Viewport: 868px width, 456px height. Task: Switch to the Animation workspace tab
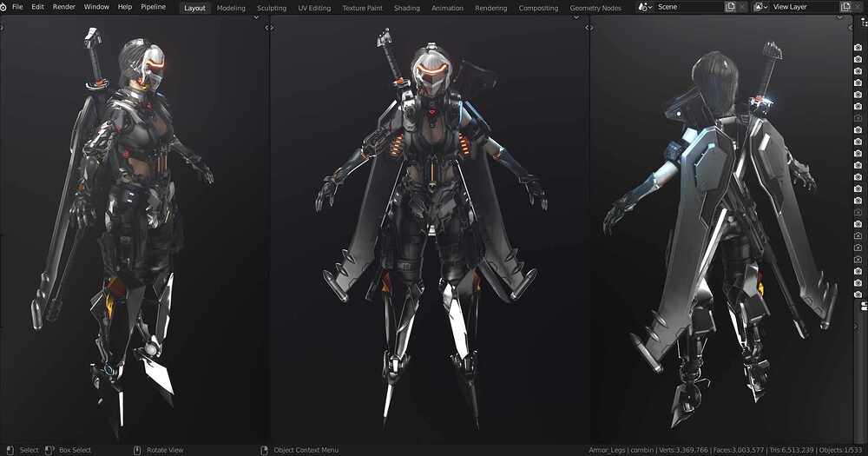point(447,8)
